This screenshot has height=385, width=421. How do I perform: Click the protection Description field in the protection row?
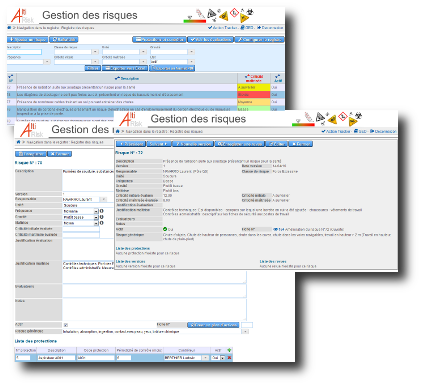(x=56, y=358)
